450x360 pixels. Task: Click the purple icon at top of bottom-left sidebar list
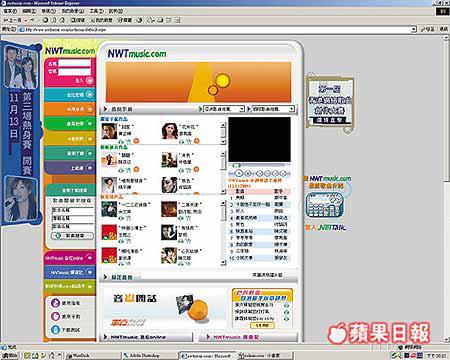55,303
